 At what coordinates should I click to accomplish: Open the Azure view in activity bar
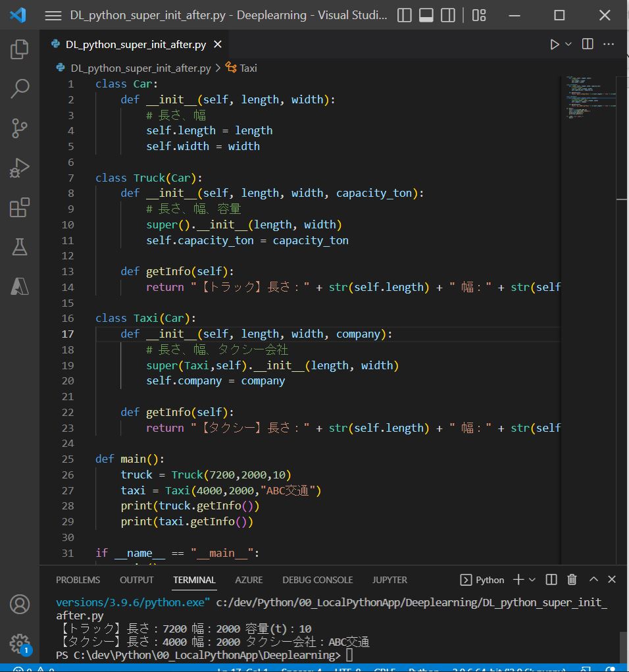pyautogui.click(x=20, y=286)
